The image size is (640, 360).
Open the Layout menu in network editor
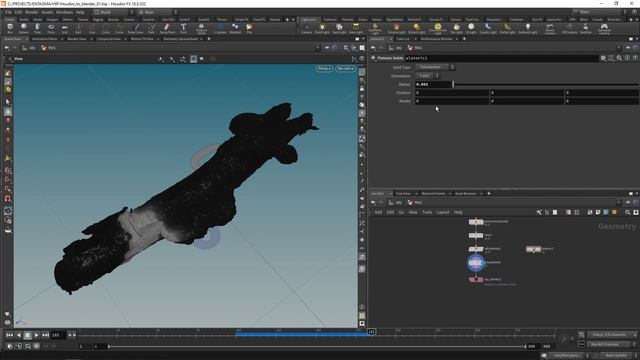pos(443,212)
